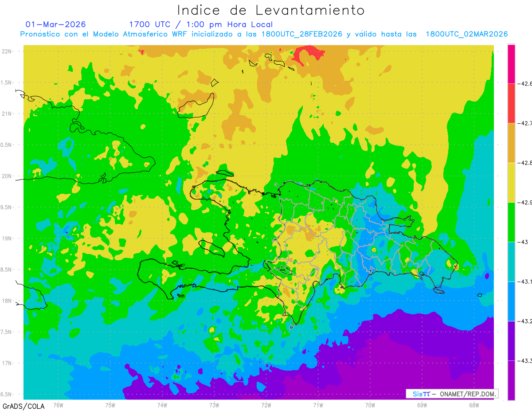Click the orange colorbar segment below -42.7

[x=511, y=143]
